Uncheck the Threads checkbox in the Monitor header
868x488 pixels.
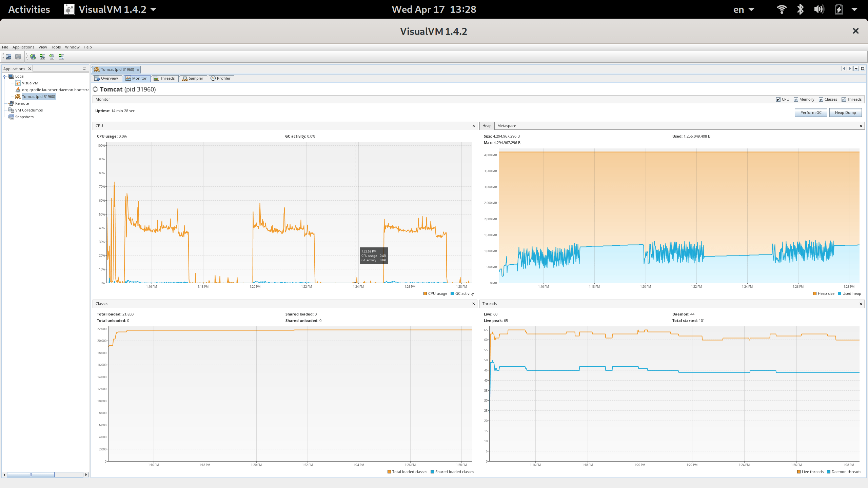tap(844, 100)
